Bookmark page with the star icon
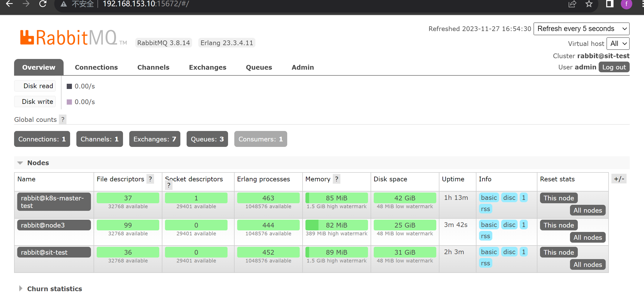This screenshot has height=293, width=644. pos(589,4)
